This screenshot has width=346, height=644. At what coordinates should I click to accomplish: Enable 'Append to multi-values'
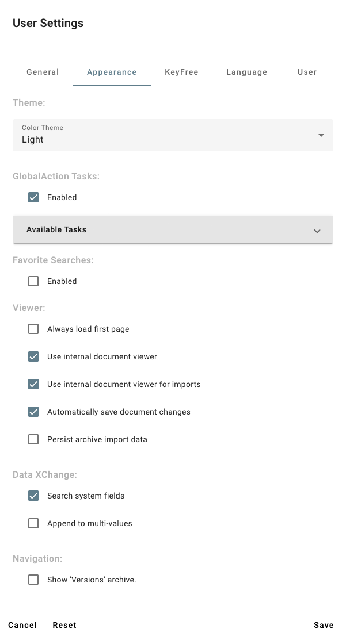pos(33,523)
